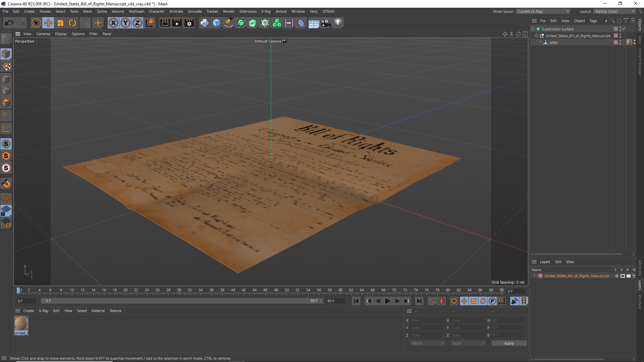Add a Light object
Image resolution: width=644 pixels, height=362 pixels.
pyautogui.click(x=338, y=23)
